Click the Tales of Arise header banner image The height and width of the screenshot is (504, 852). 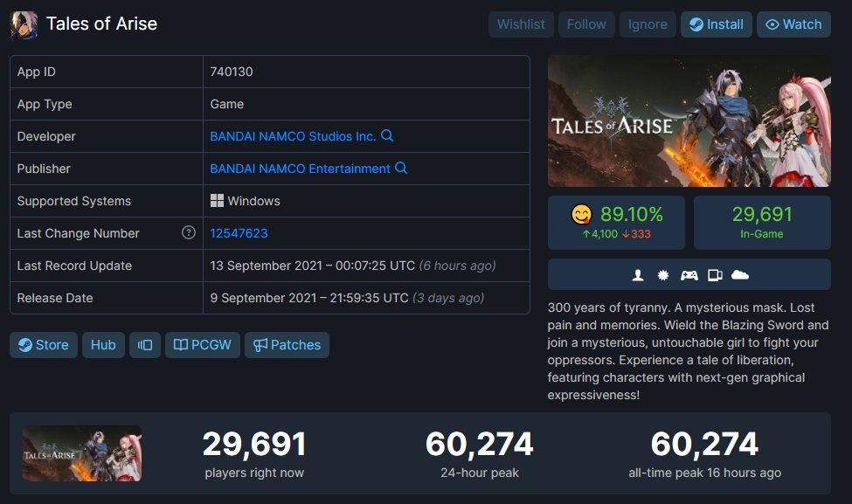point(689,121)
